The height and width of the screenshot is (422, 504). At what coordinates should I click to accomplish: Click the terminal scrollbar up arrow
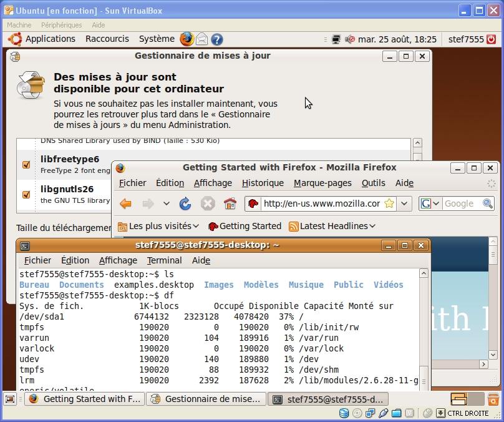click(424, 273)
